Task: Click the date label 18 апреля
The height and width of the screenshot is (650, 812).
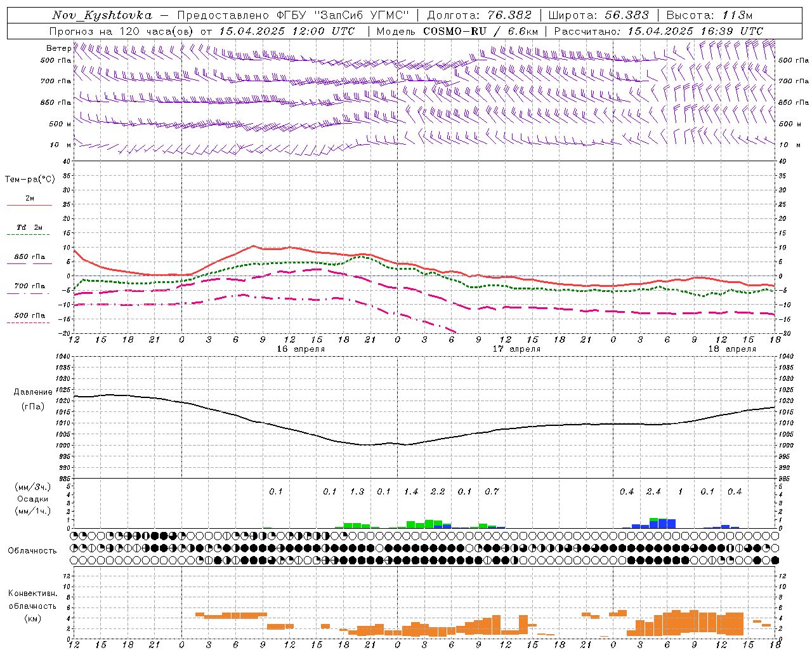Action: tap(732, 349)
